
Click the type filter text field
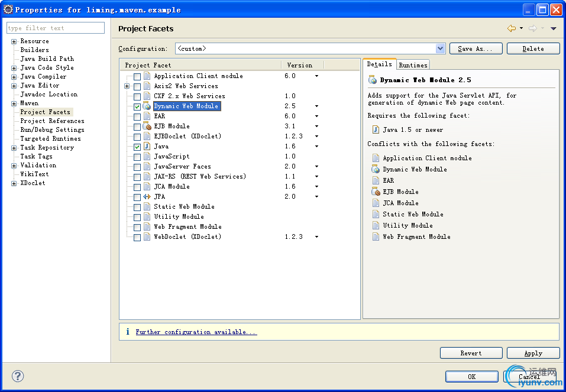pyautogui.click(x=56, y=28)
